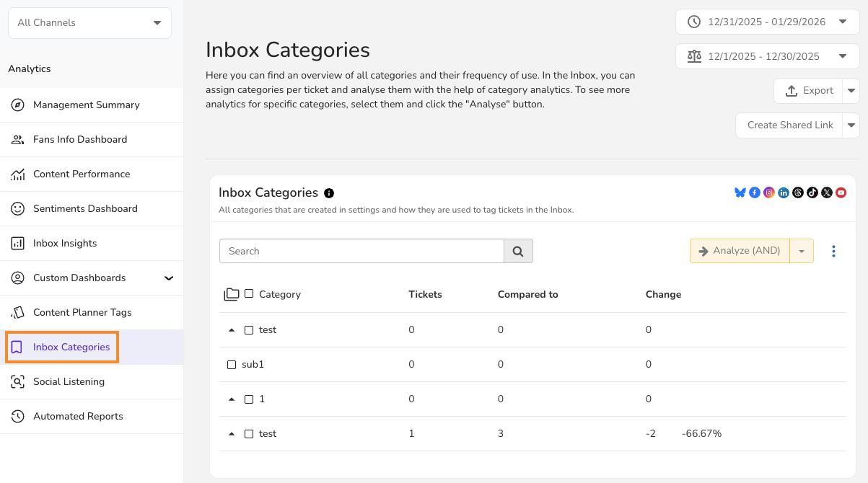
Task: Toggle the select-all Category checkbox
Action: (x=249, y=293)
